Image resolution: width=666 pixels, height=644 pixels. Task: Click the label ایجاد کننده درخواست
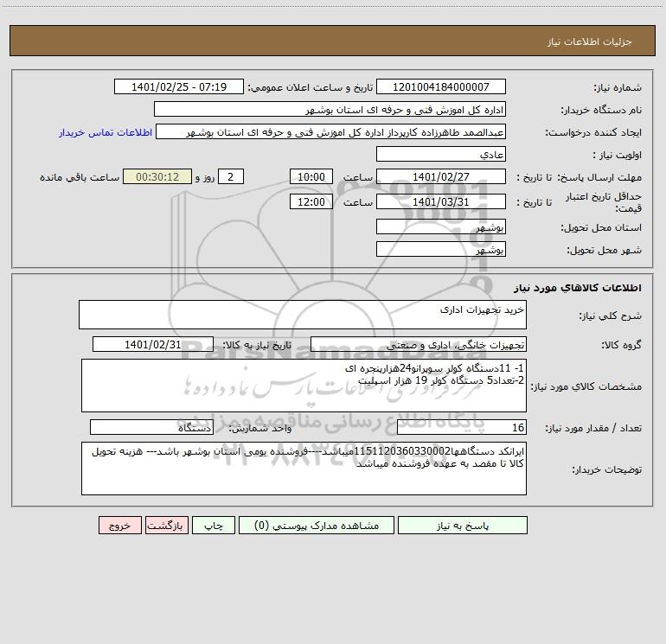point(593,133)
